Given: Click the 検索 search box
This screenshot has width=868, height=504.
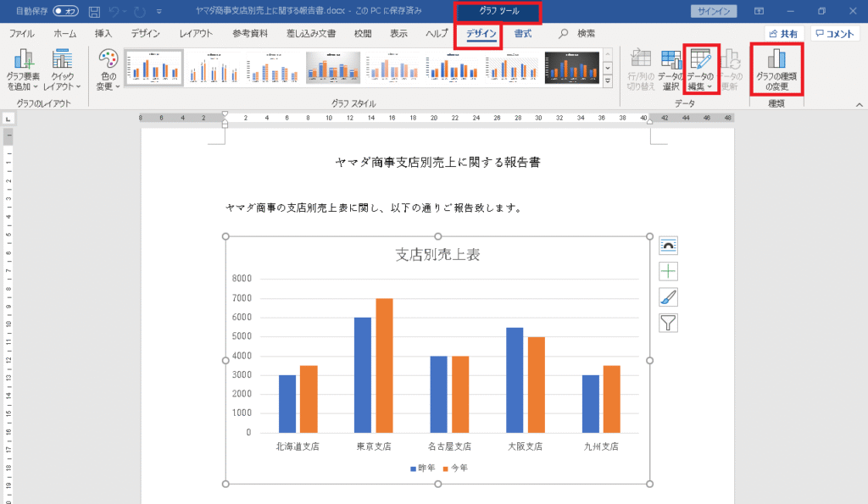Looking at the screenshot, I should coord(578,33).
